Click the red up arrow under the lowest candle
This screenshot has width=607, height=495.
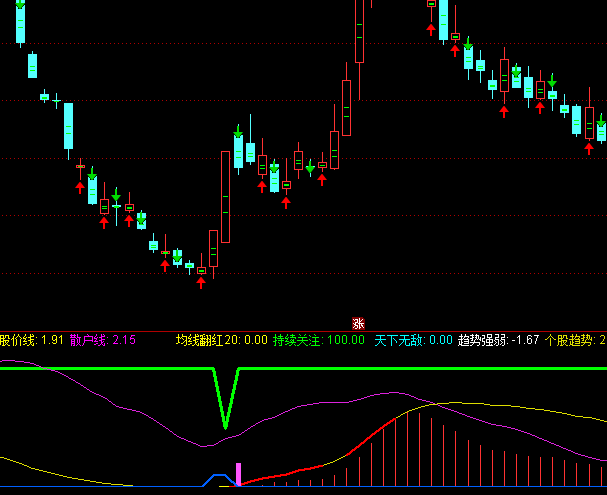tap(201, 283)
